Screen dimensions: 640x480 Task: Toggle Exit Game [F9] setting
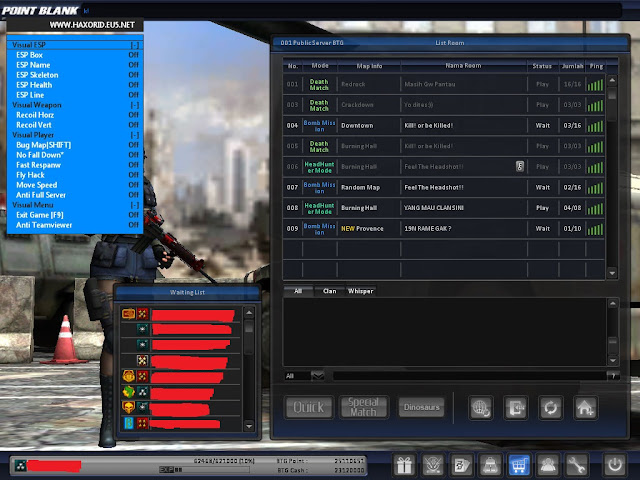(75, 215)
